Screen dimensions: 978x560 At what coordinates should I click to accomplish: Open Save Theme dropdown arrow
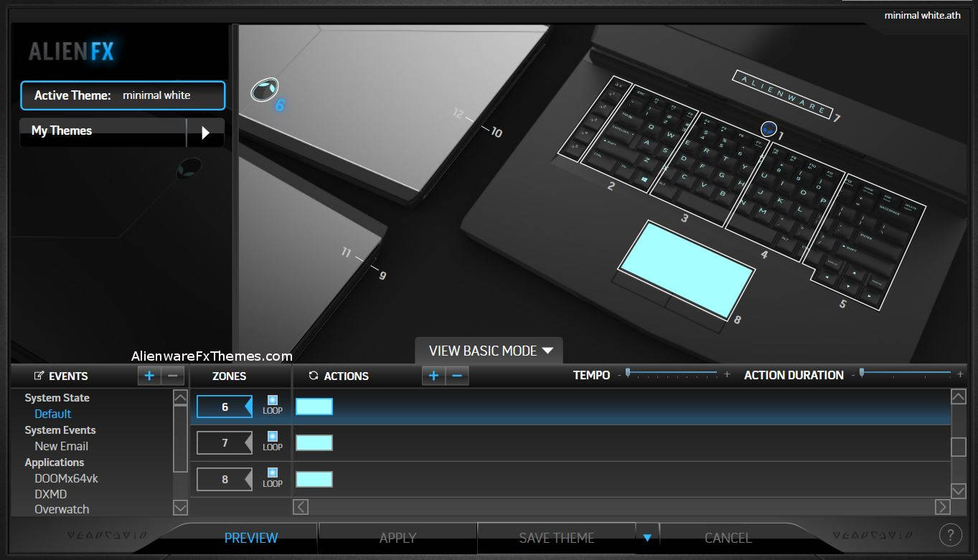[647, 538]
